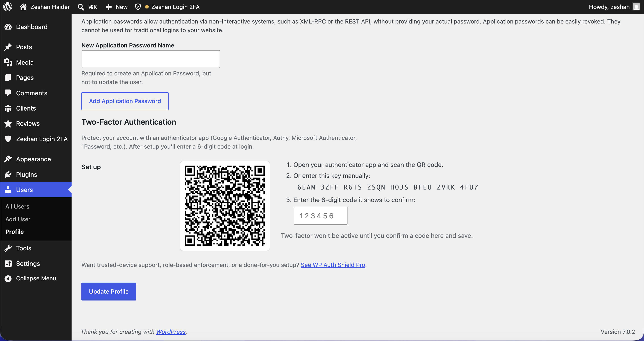Click the Users person icon
The image size is (644, 341).
8,190
